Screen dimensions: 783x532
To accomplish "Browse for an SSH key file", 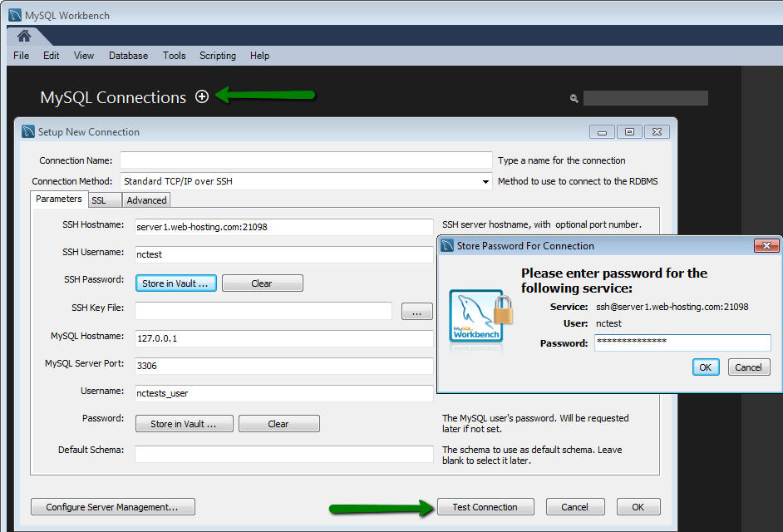I will [x=416, y=311].
